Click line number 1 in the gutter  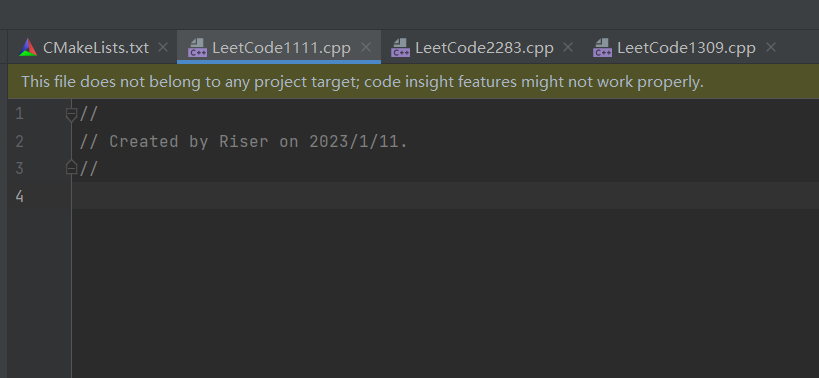pyautogui.click(x=19, y=114)
